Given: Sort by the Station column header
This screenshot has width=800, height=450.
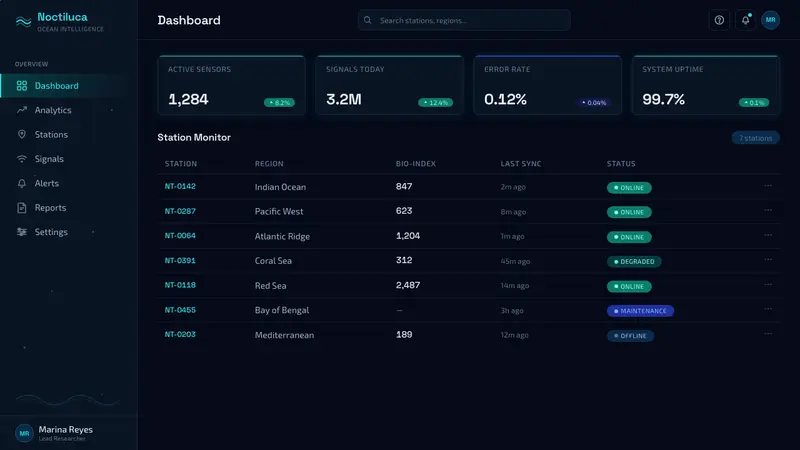Looking at the screenshot, I should (181, 164).
